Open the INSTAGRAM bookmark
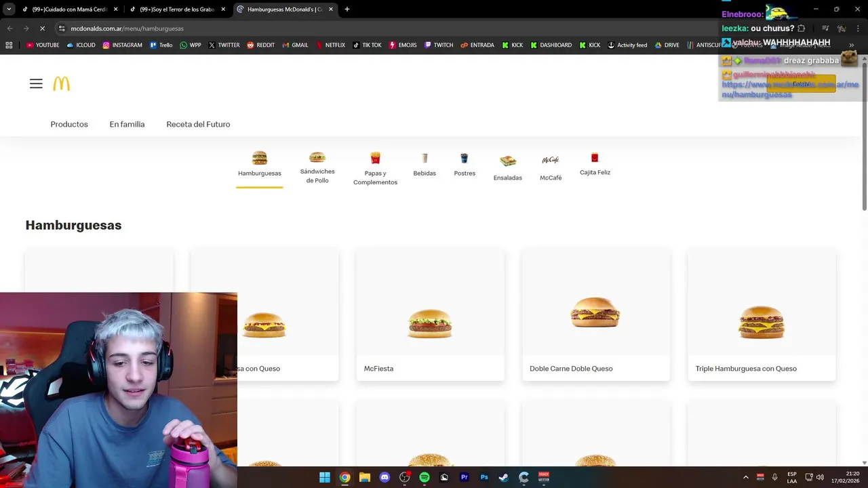Image resolution: width=868 pixels, height=488 pixels. coord(123,45)
